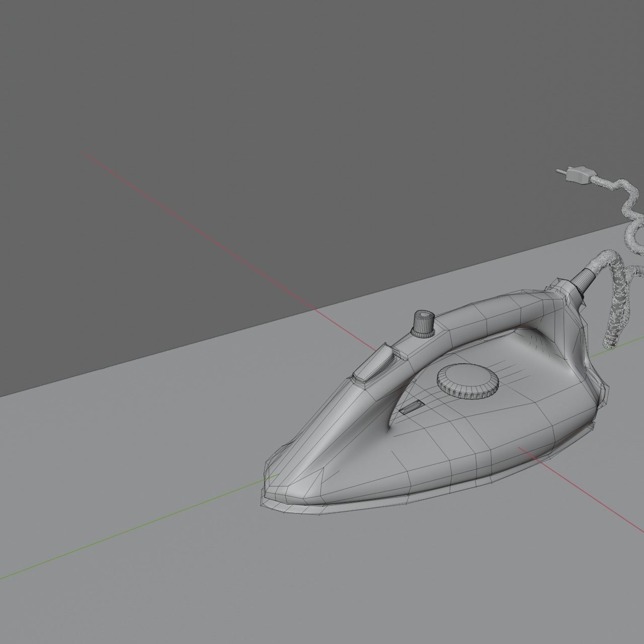Select the large round temperature dial on the iron
Viewport: 644px width, 644px height.
468,382
